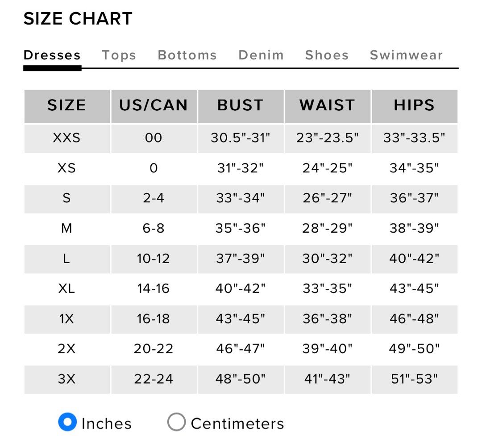View the Swimwear size chart tab
Screen dimensions: 482x448
point(407,55)
